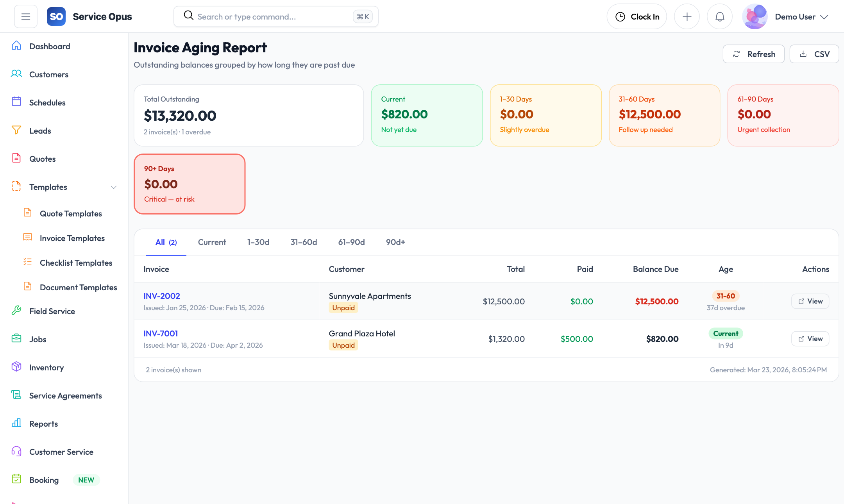
Task: Open Schedules calendar icon
Action: pyautogui.click(x=16, y=102)
